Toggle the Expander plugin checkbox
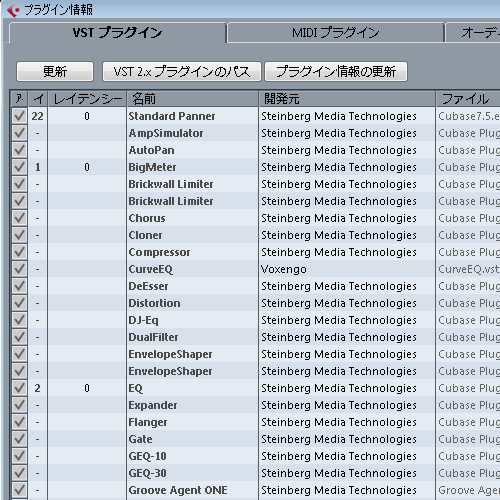Viewport: 500px width, 500px height. tap(19, 405)
